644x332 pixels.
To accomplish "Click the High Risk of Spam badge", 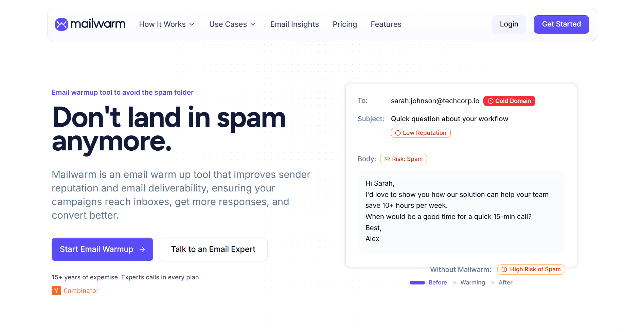I will click(531, 269).
